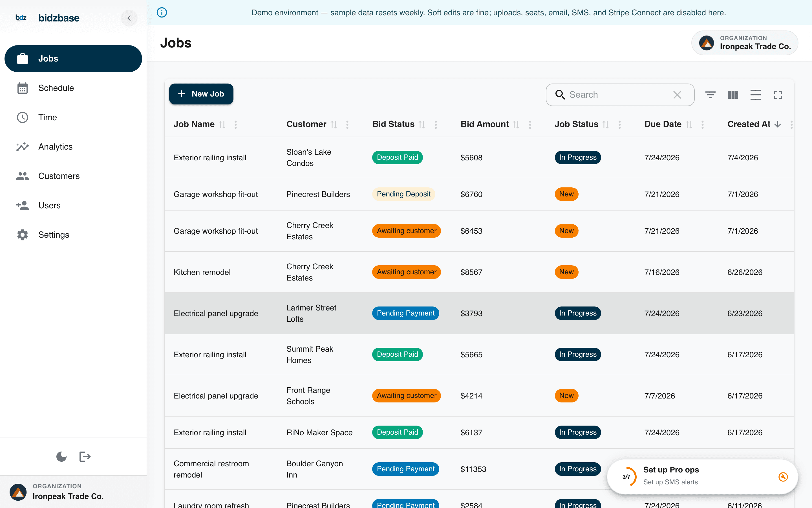Open the Time tracking page
This screenshot has height=508, width=812.
[x=73, y=117]
